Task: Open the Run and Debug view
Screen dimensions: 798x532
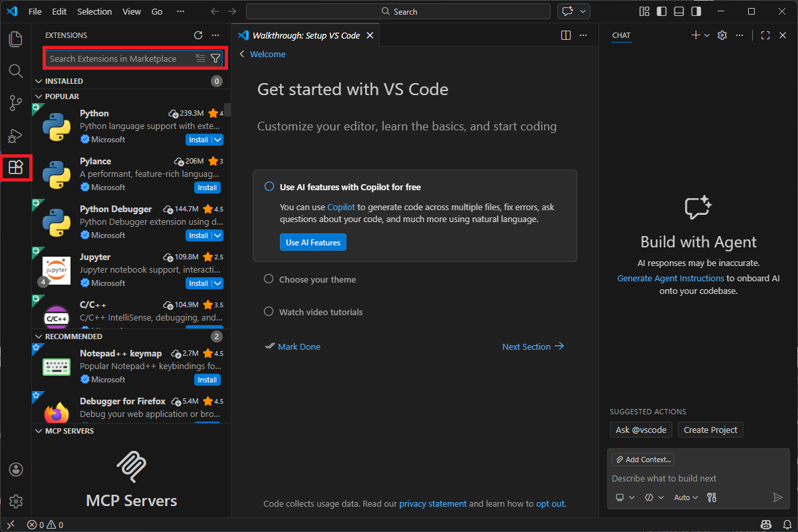Action: click(x=15, y=135)
